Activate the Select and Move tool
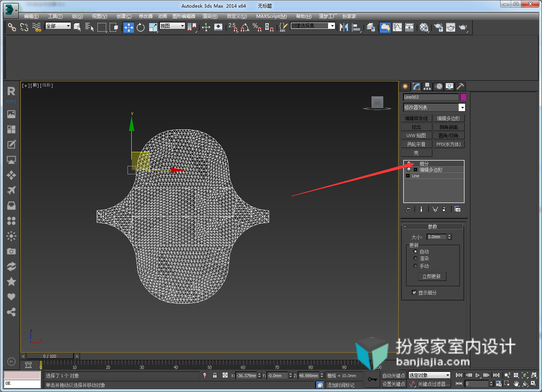542x392 pixels. point(129,27)
